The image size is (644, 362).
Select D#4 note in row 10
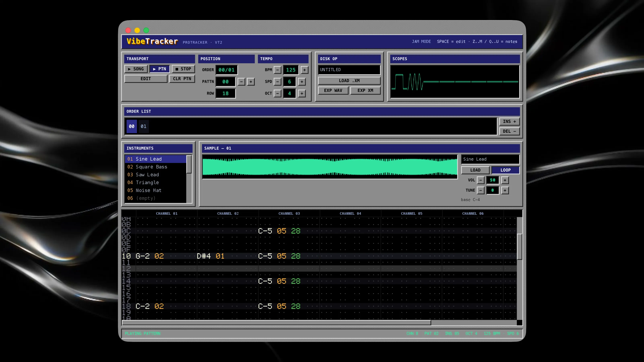[x=204, y=256]
